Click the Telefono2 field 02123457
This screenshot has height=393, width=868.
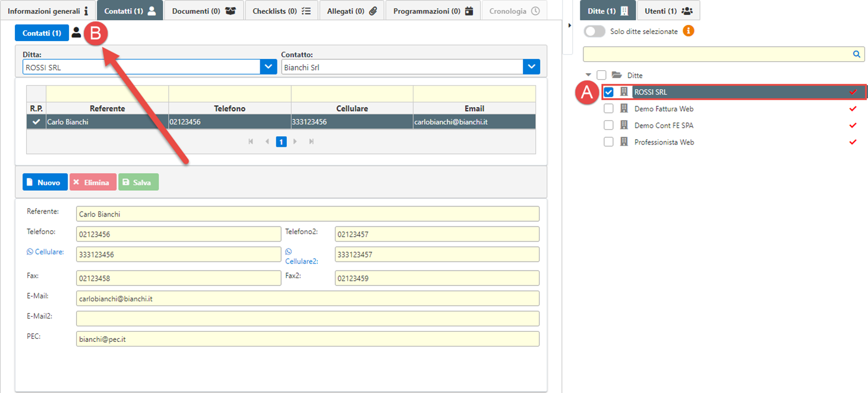(437, 234)
